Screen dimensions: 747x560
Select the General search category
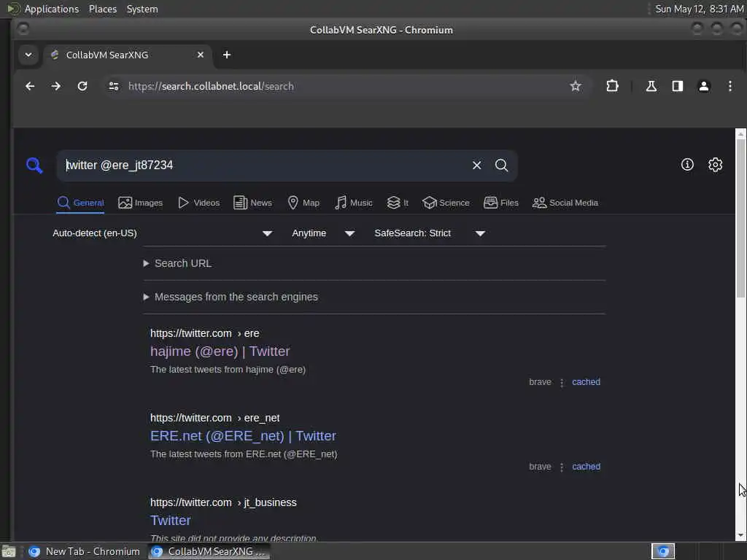tap(80, 203)
